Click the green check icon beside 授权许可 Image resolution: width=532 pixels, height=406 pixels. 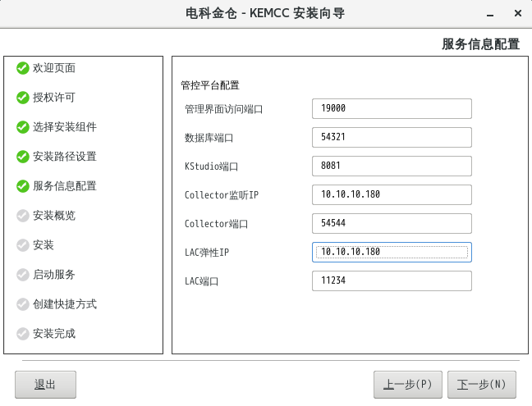[23, 98]
